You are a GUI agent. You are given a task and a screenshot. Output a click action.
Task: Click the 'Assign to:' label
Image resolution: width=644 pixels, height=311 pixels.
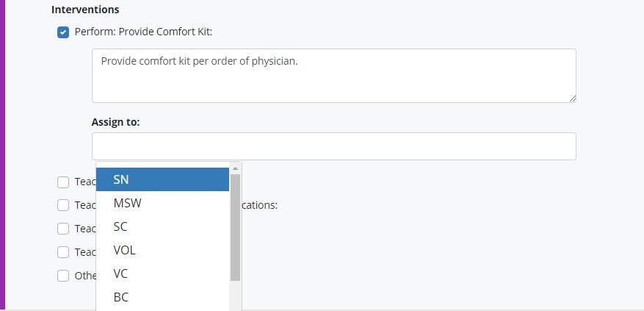tap(115, 122)
